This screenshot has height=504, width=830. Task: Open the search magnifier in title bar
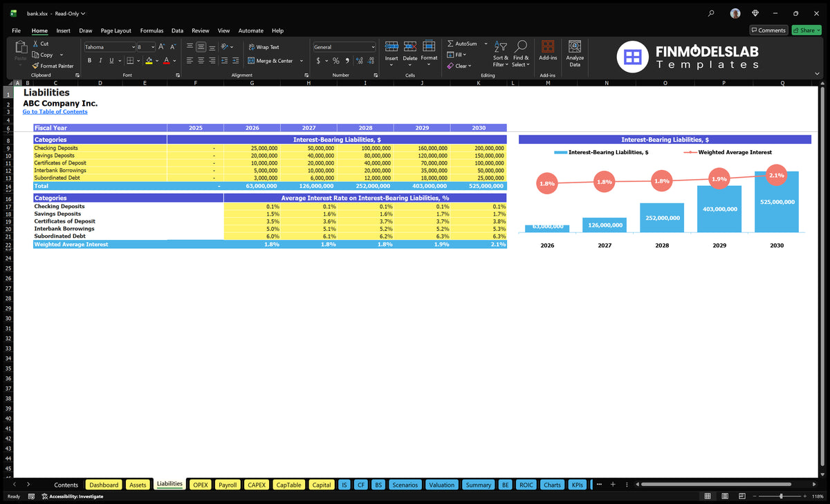pos(711,13)
